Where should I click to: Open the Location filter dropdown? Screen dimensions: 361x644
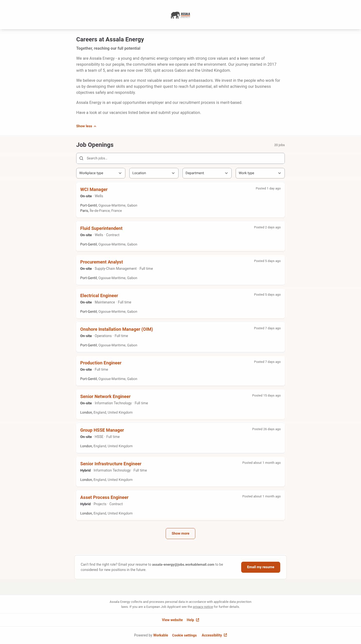pyautogui.click(x=153, y=173)
